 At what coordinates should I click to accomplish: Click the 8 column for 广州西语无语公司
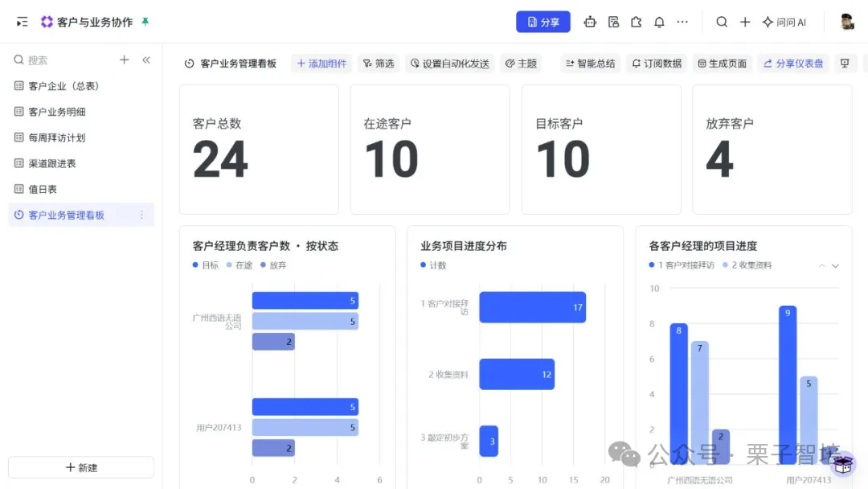(x=678, y=394)
